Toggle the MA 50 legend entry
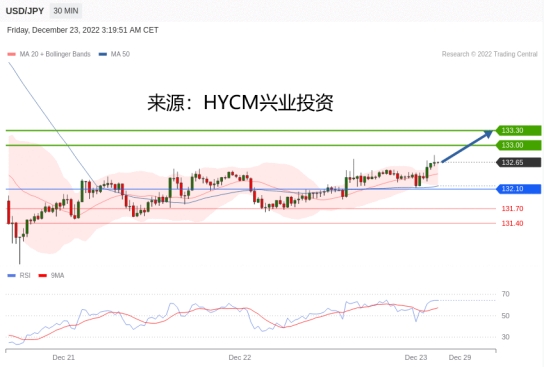Image resolution: width=554 pixels, height=367 pixels. [x=114, y=54]
